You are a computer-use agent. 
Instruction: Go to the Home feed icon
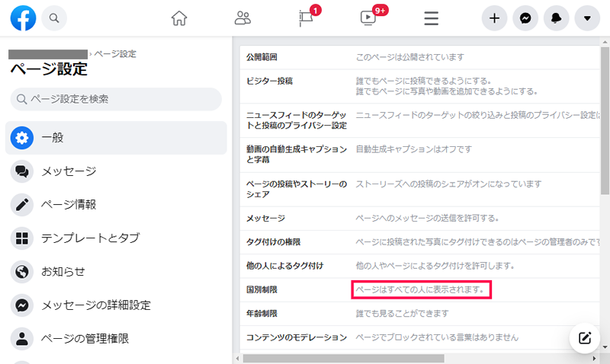[x=179, y=18]
